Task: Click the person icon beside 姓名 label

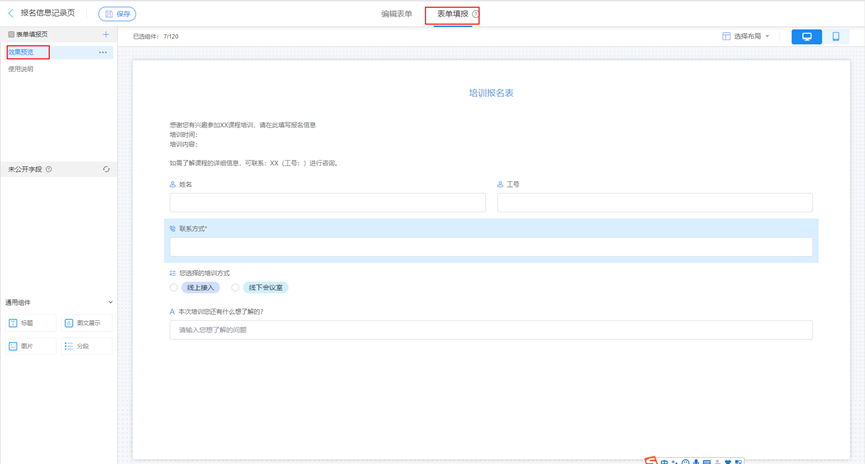Action: coord(173,184)
